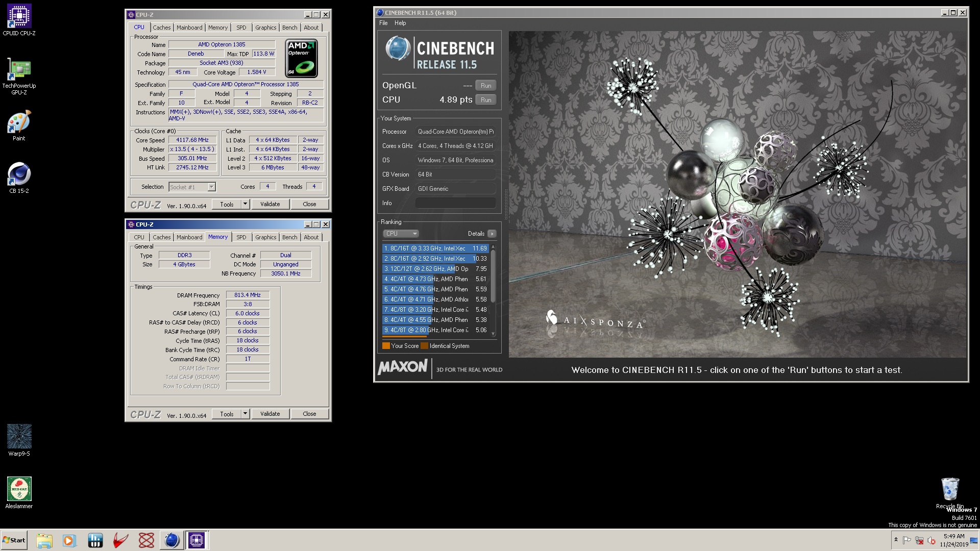Select ranking entry 4C/4T @ 4.73 GHz
The width and height of the screenshot is (980, 551).
(435, 279)
